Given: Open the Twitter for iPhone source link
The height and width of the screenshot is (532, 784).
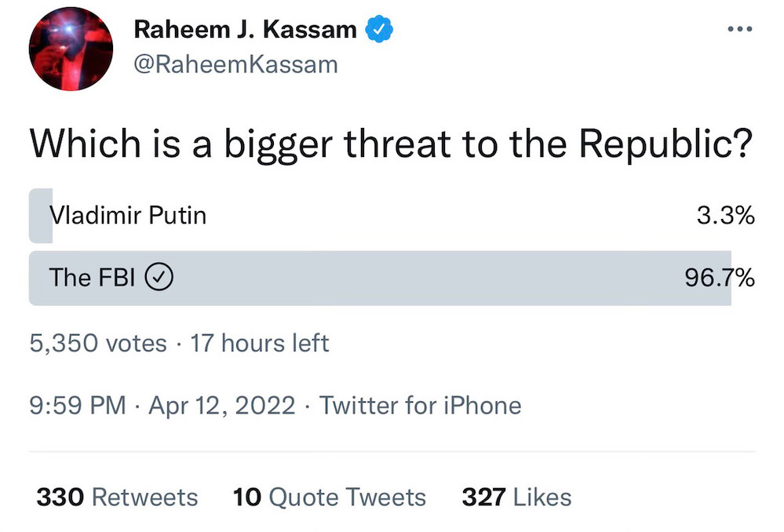Looking at the screenshot, I should 420,405.
